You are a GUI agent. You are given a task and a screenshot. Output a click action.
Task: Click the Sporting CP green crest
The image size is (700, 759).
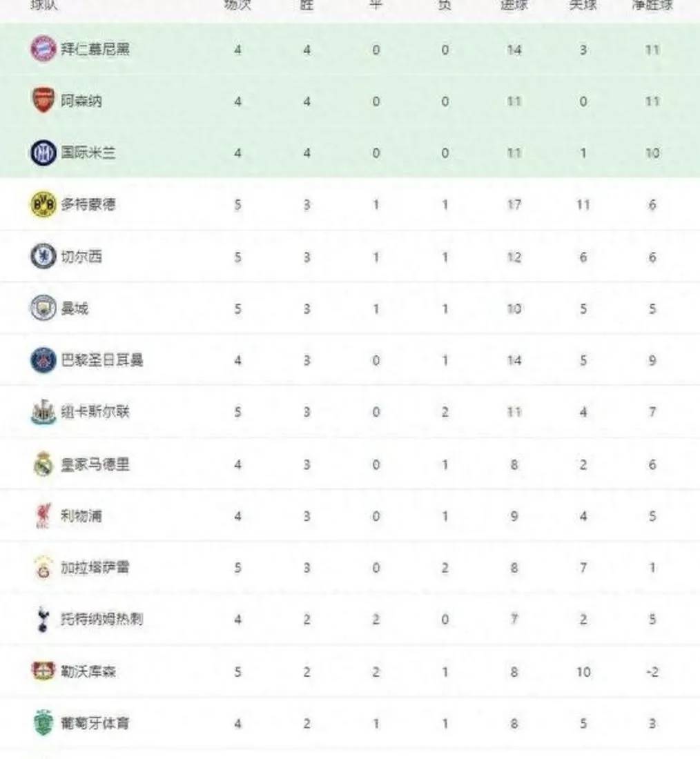[x=43, y=723]
